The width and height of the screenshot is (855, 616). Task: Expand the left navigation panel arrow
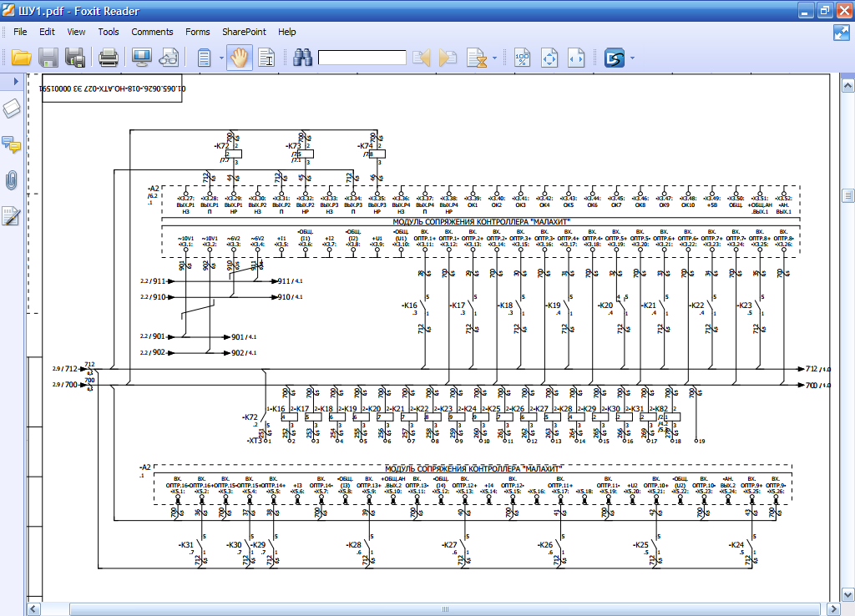[x=15, y=81]
